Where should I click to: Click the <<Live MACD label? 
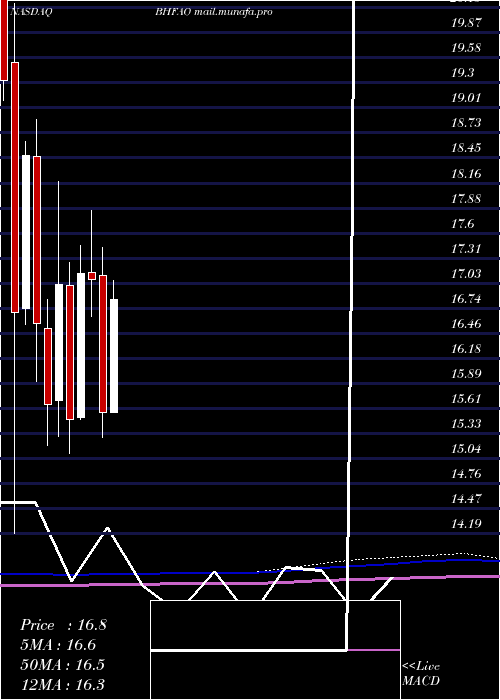point(421,673)
